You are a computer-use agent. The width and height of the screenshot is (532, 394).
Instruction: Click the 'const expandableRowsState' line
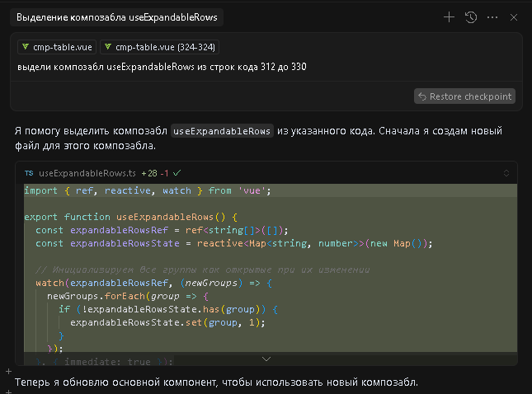(234, 243)
